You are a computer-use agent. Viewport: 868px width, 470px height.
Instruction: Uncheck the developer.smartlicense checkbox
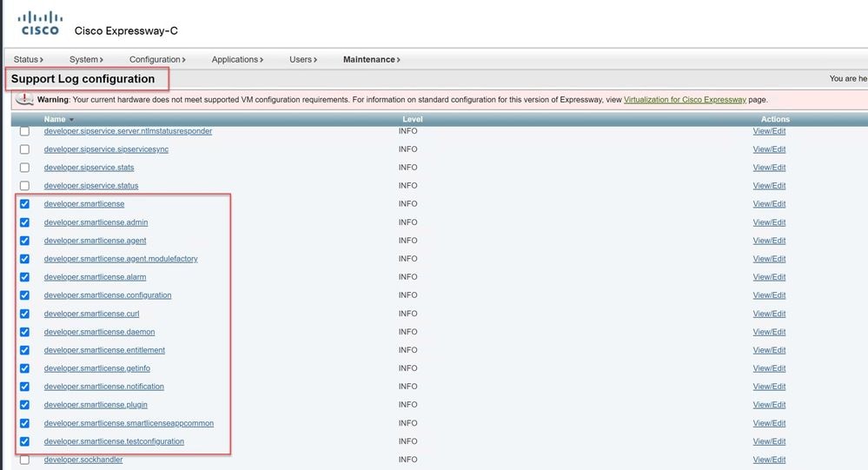pos(24,203)
